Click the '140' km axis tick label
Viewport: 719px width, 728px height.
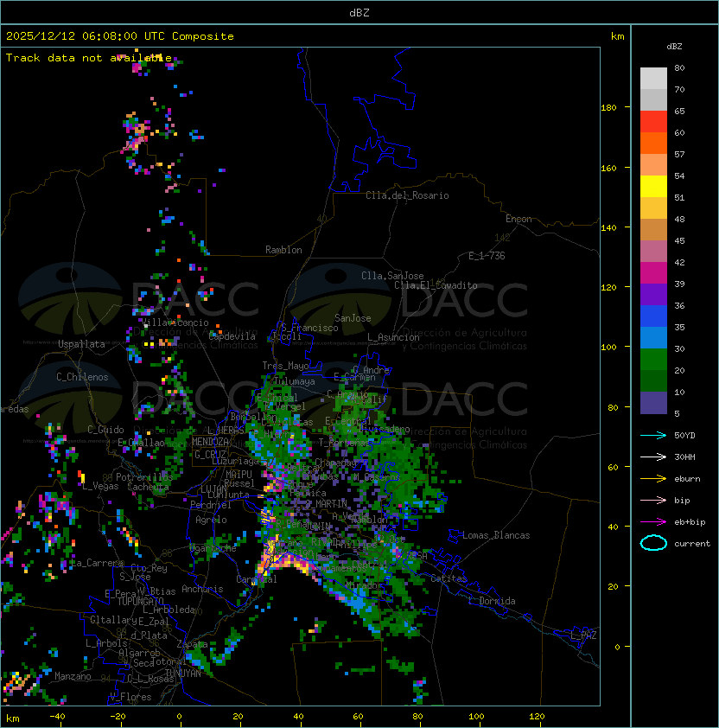tap(608, 228)
